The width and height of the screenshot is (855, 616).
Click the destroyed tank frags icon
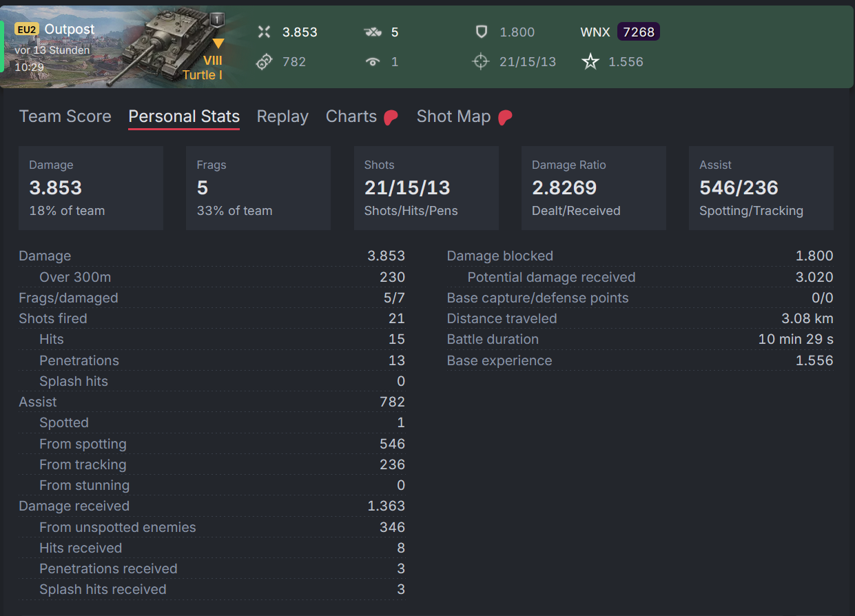[x=373, y=32]
